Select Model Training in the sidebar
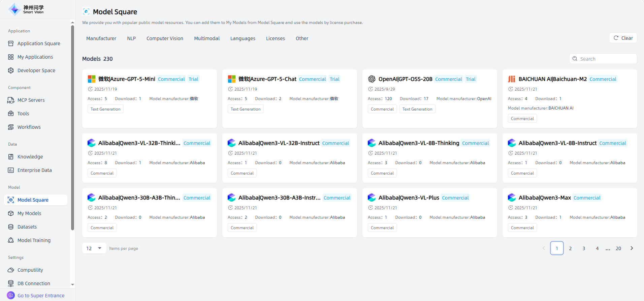Image resolution: width=644 pixels, height=301 pixels. click(34, 240)
